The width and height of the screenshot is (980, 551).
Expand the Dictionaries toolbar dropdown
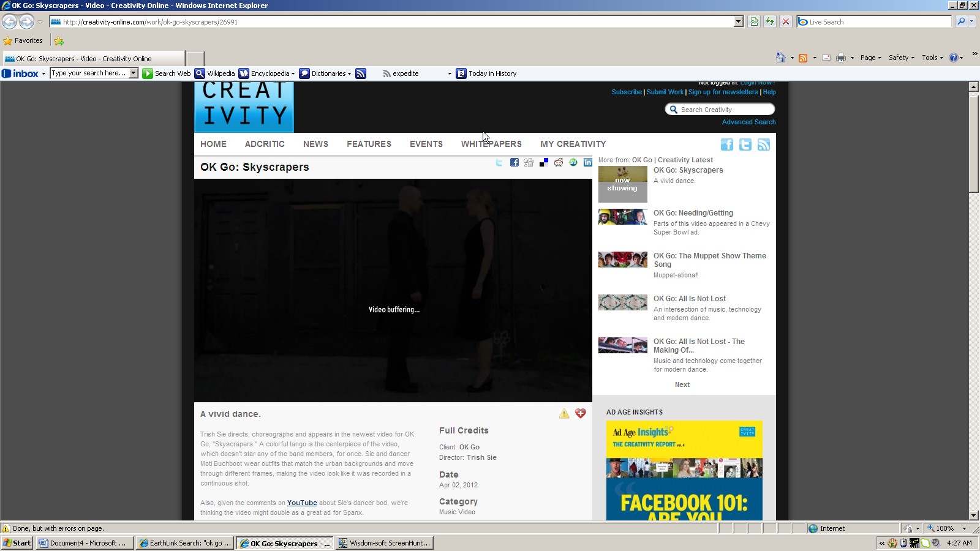coord(349,74)
